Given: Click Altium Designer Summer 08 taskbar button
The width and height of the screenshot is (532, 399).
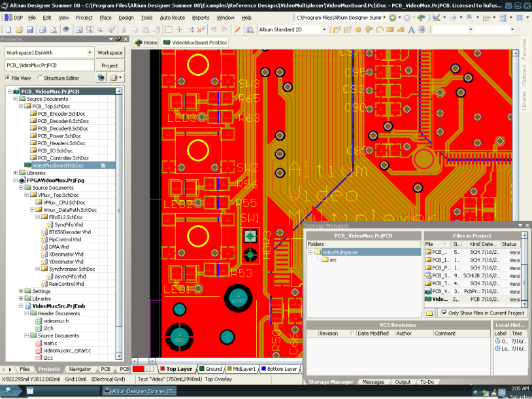Looking at the screenshot, I should 139,391.
